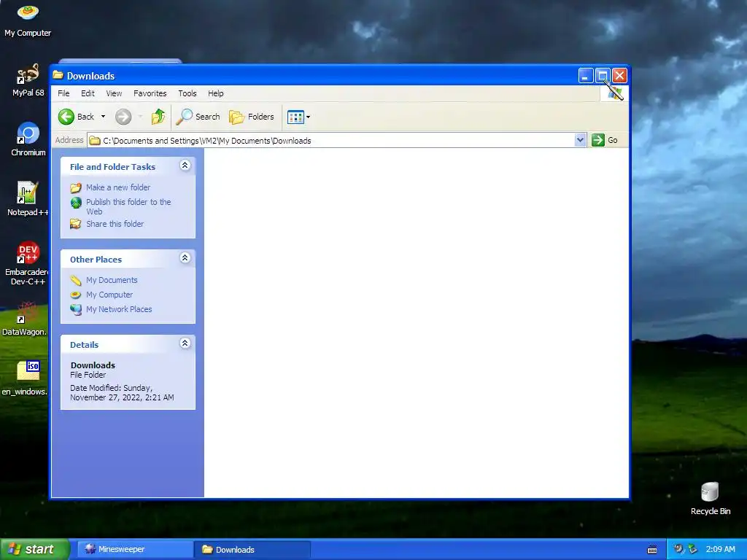Click the Publish to Web globe icon
The image size is (747, 560).
click(x=76, y=203)
